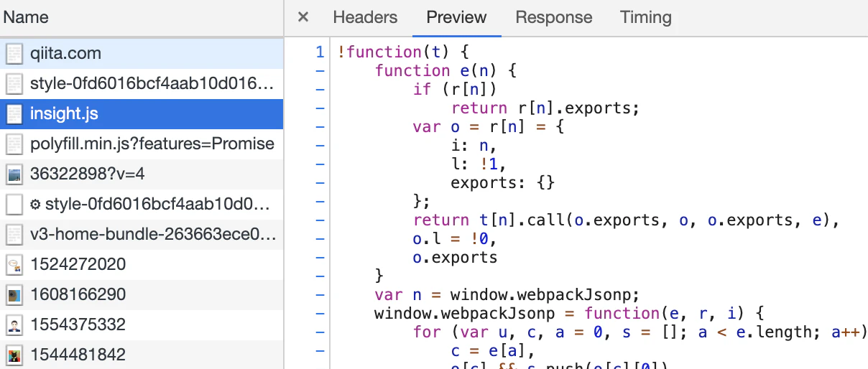Screen dimensions: 868x369
Task: Click the gear icon on the style-0fd6016bcf4aab10d0 row
Action: (35, 205)
